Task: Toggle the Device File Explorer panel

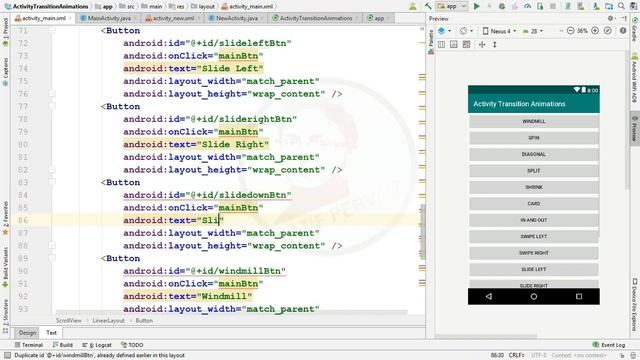Action: [635, 305]
